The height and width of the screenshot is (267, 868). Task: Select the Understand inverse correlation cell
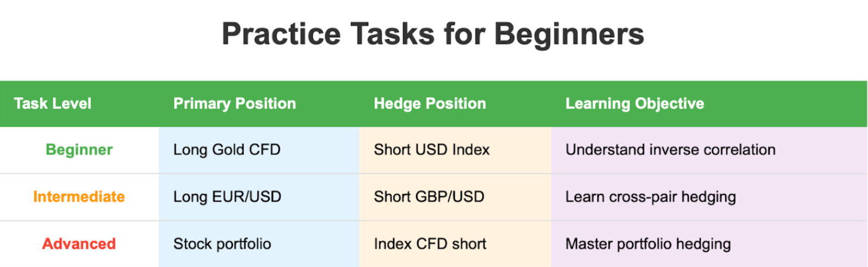(x=670, y=150)
